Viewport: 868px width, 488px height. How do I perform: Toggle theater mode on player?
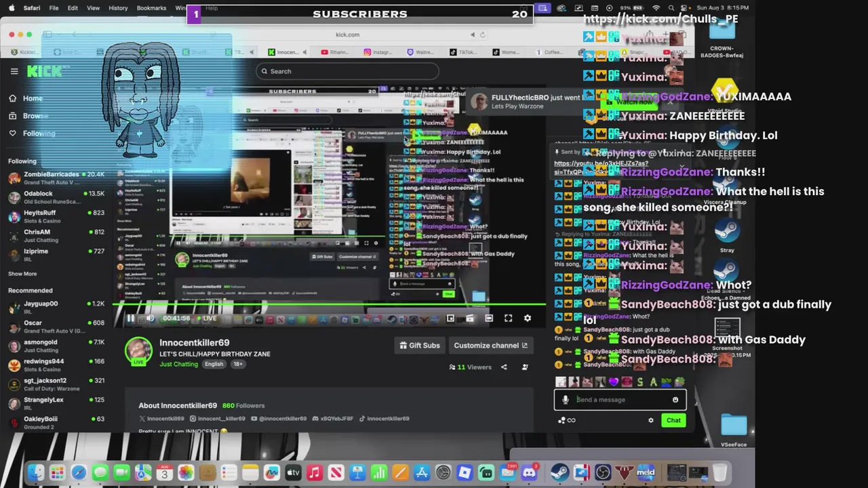coord(489,318)
